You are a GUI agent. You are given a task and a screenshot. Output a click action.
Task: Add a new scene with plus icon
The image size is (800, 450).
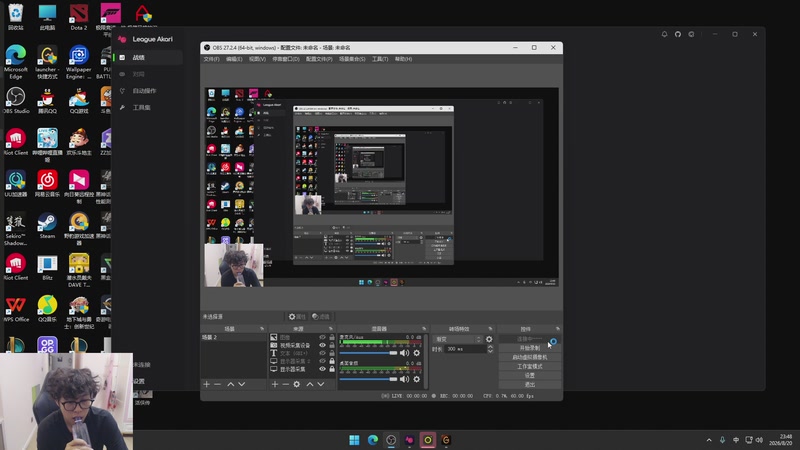pyautogui.click(x=206, y=384)
